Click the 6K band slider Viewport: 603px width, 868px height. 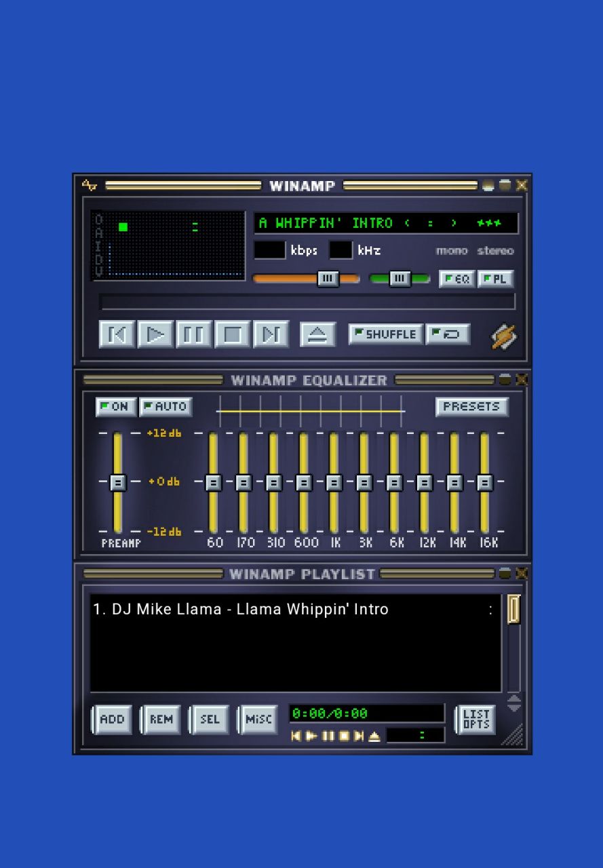[x=394, y=482]
